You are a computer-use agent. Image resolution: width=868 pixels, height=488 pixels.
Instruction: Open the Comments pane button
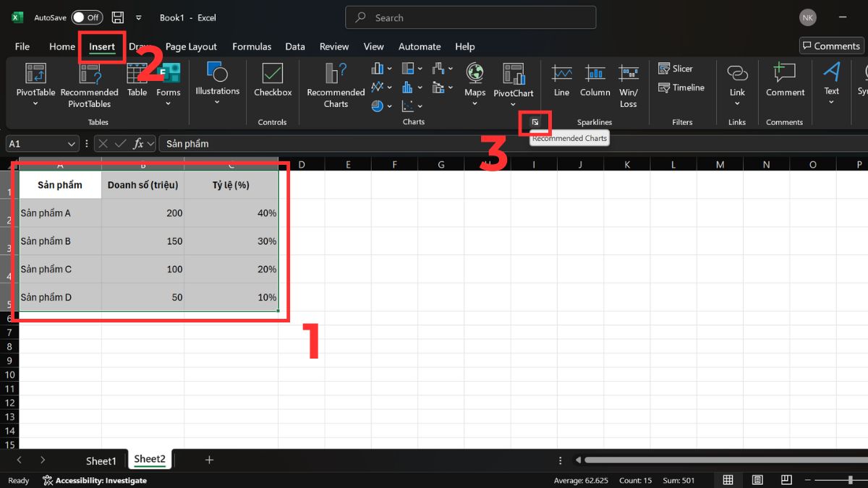click(x=831, y=46)
